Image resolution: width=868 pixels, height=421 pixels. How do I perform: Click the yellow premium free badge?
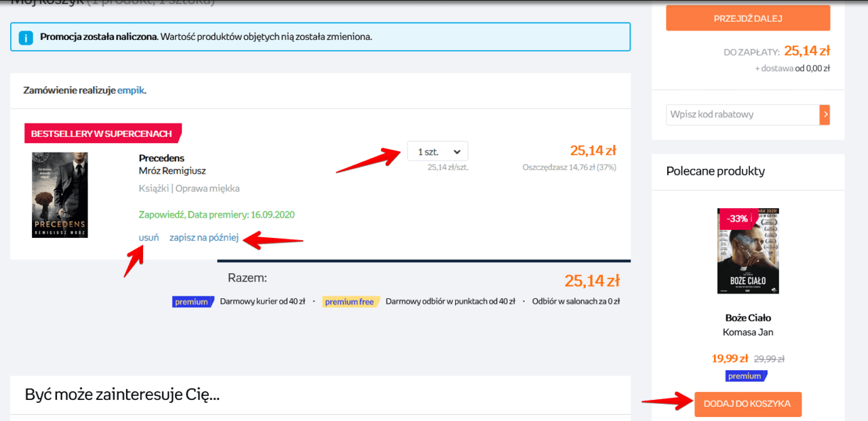(x=349, y=302)
